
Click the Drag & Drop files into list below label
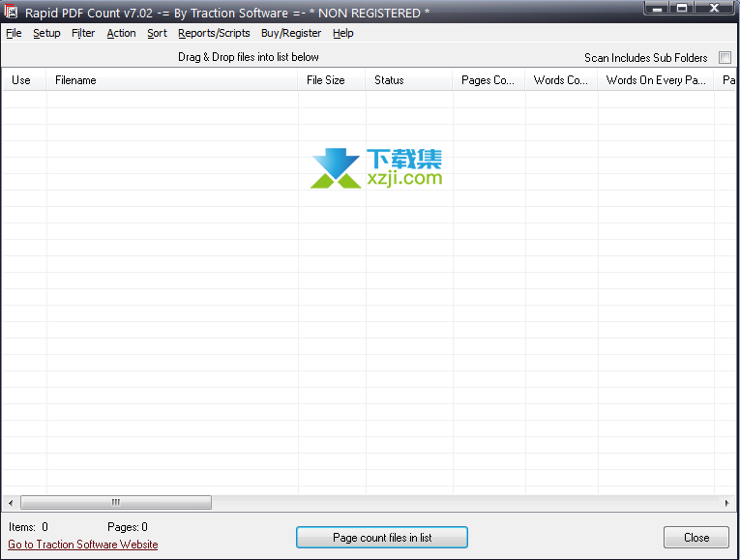pos(249,57)
